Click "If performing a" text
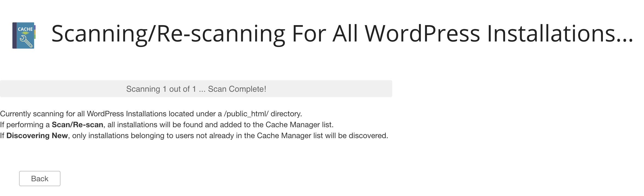 click(x=25, y=125)
